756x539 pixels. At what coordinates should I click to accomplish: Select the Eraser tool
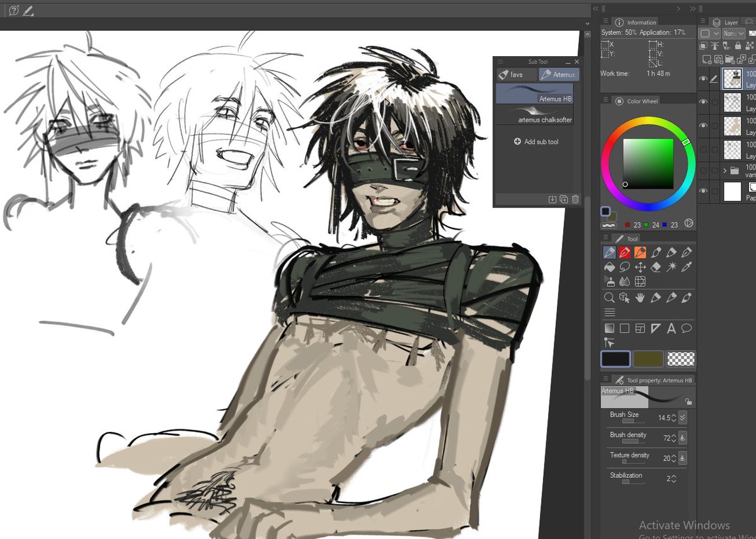pos(656,267)
